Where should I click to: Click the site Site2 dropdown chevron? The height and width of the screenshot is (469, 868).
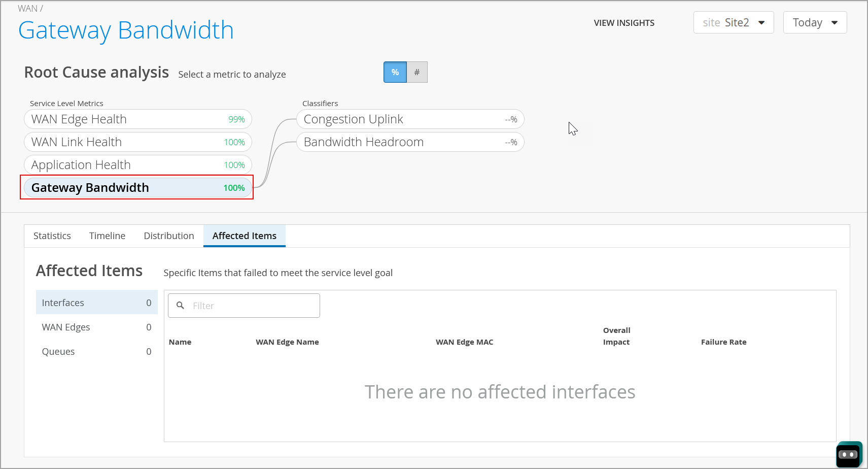coord(761,22)
